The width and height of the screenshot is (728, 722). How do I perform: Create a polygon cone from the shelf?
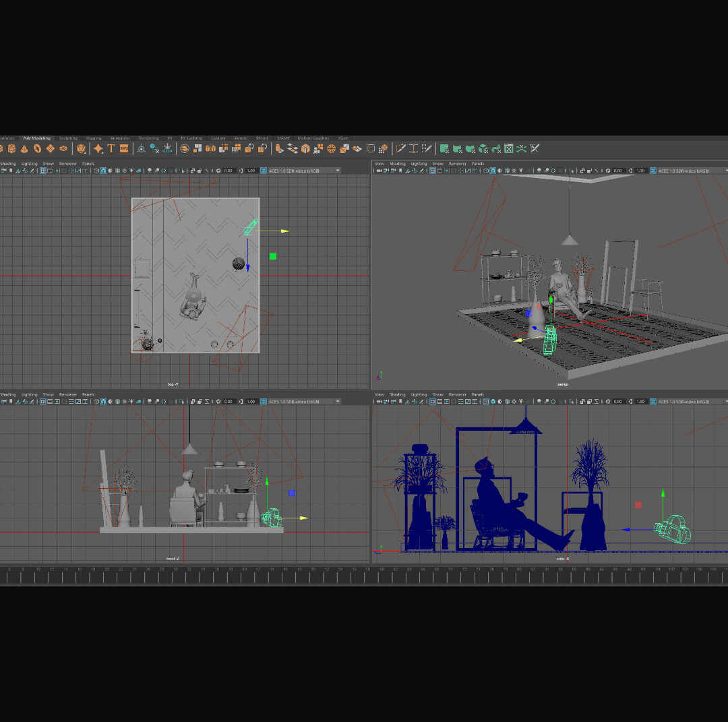[x=24, y=149]
